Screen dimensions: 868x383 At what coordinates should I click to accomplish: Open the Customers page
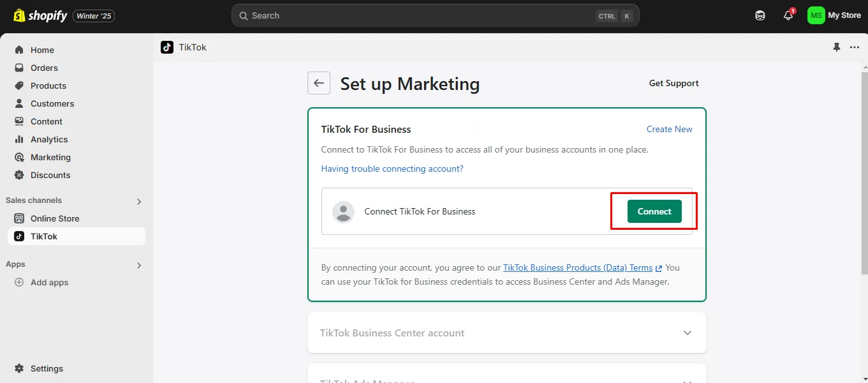(51, 103)
